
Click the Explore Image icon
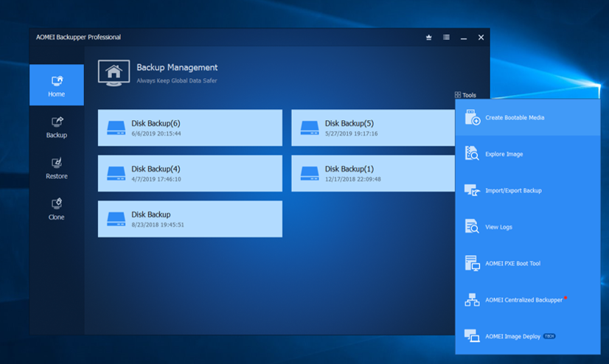(x=472, y=154)
